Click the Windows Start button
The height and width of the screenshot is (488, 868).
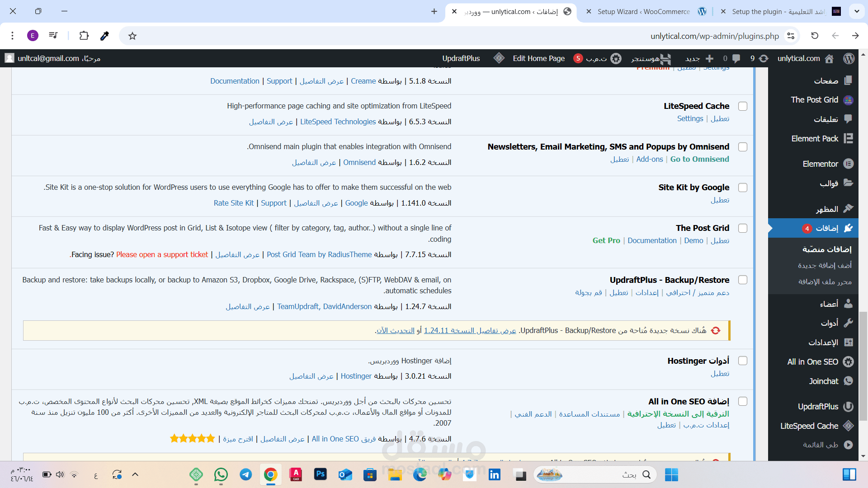pyautogui.click(x=671, y=474)
